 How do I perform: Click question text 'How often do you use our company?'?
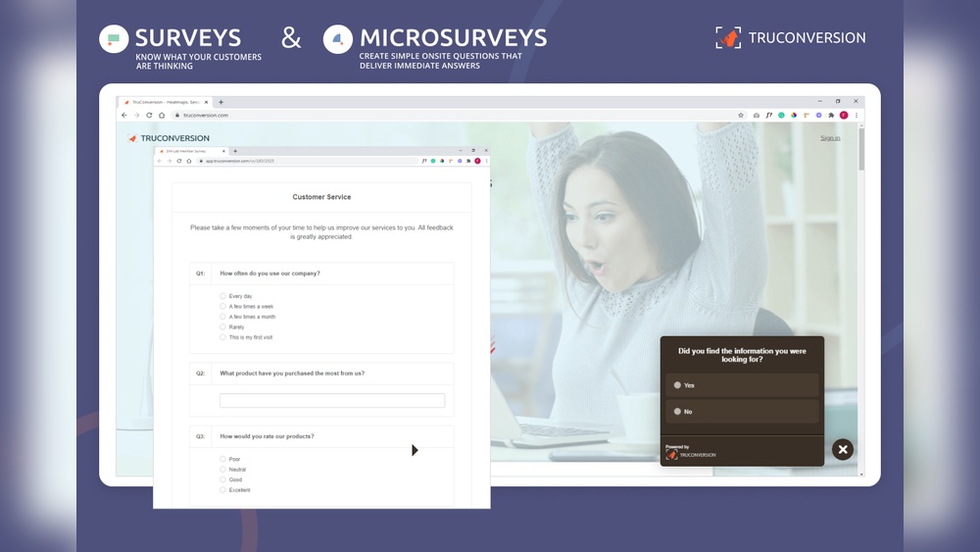click(x=270, y=274)
